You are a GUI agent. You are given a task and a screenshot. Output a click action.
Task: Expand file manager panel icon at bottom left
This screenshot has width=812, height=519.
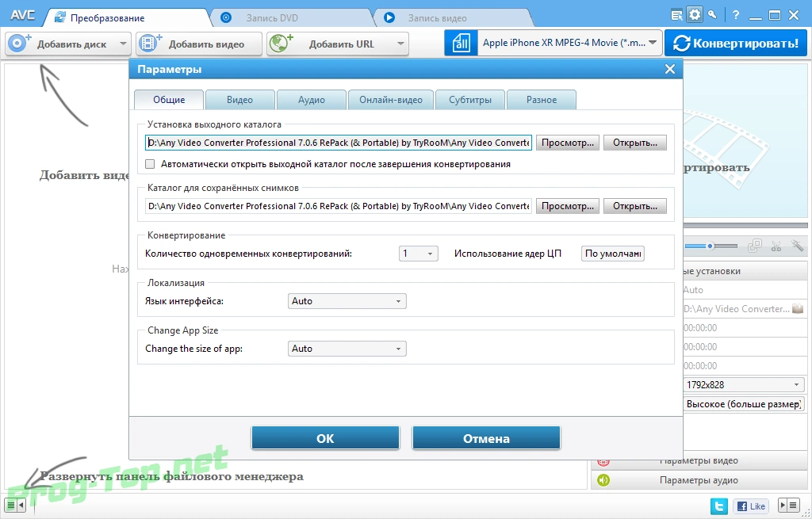click(14, 505)
